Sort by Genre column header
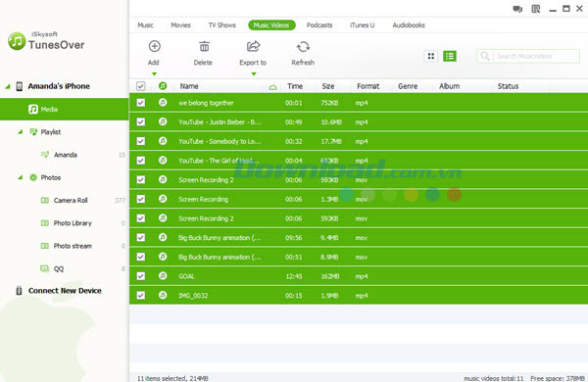588x382 pixels. click(x=408, y=86)
